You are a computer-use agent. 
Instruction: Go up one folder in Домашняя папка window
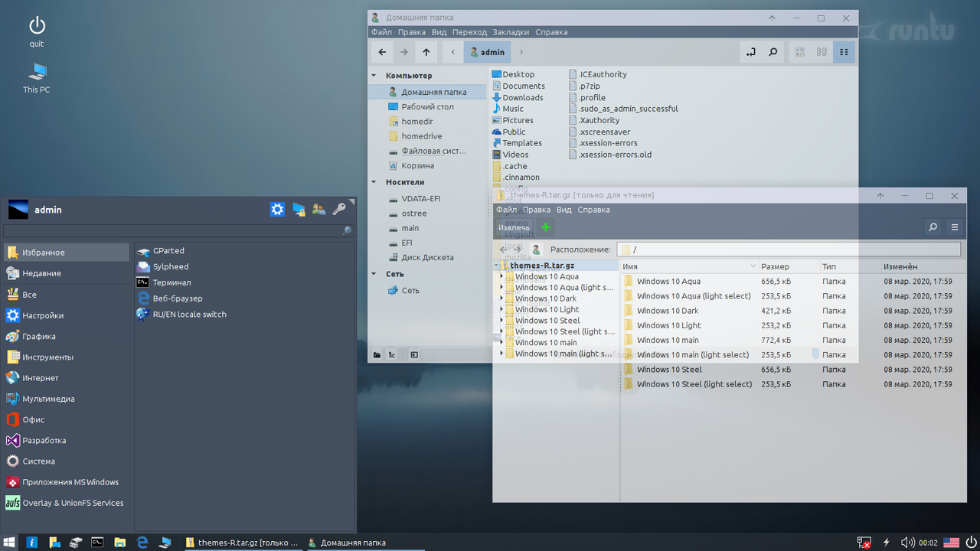(426, 52)
